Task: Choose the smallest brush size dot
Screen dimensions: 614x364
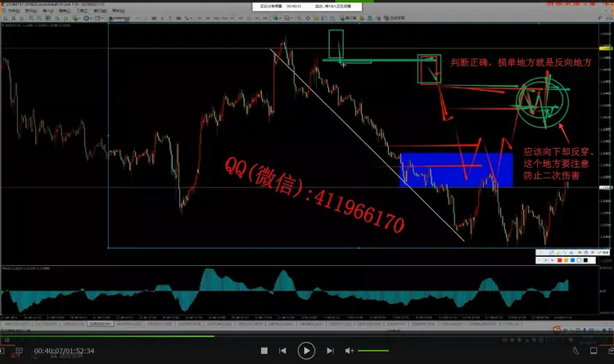Action: pos(540,260)
